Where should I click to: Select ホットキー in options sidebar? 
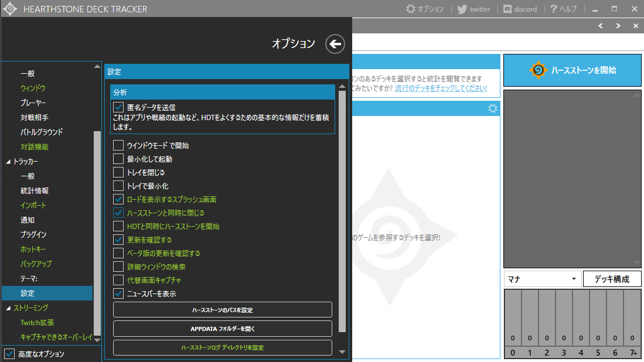click(x=33, y=249)
